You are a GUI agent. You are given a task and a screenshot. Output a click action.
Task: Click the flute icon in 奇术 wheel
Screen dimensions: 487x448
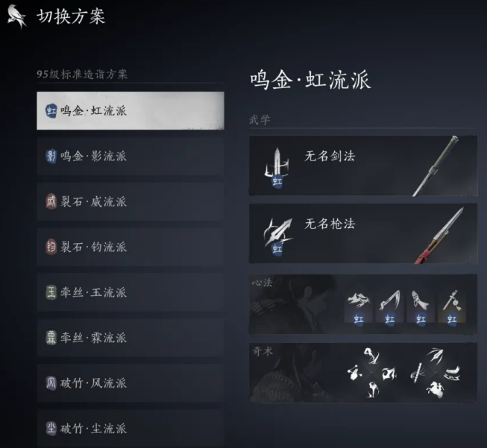tap(416, 371)
